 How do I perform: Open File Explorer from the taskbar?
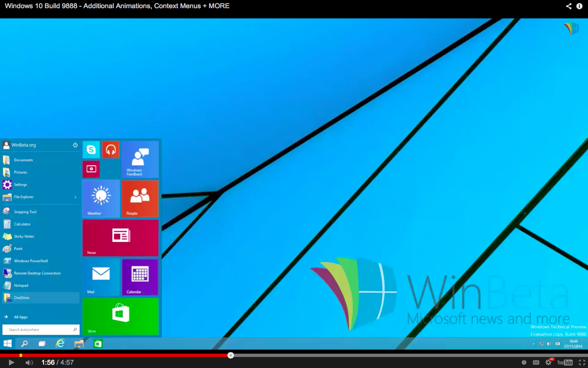coord(79,343)
